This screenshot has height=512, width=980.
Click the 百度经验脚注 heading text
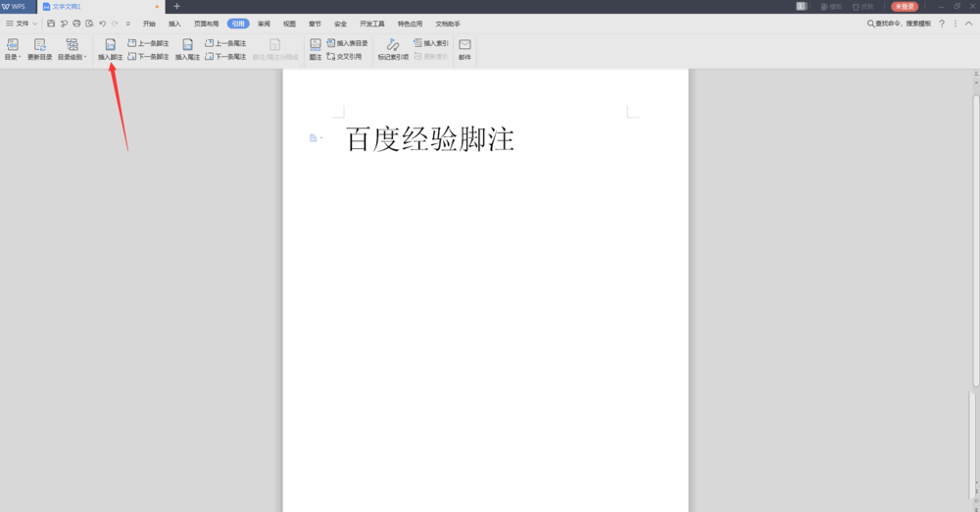(x=430, y=139)
